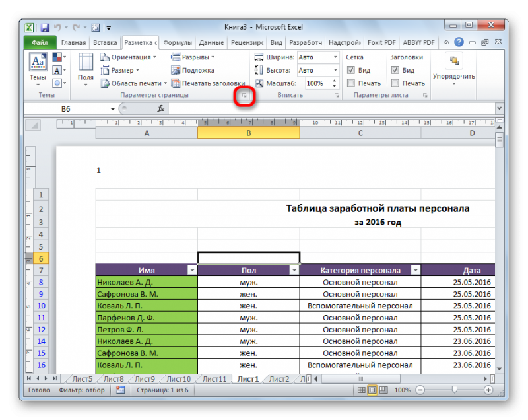Toggle Сетка Печать gridlines checkbox
Screen dimensions: 528x420
point(351,83)
